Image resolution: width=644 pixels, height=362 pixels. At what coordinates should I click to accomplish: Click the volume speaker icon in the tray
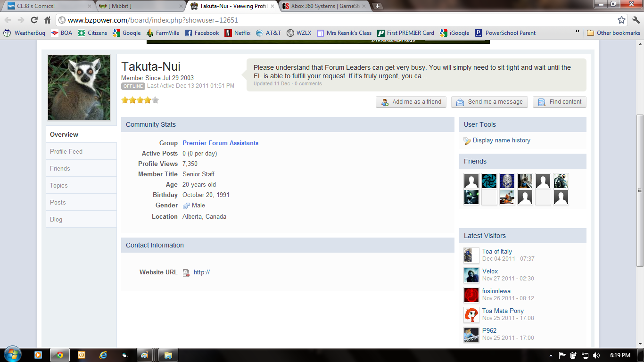click(x=596, y=355)
